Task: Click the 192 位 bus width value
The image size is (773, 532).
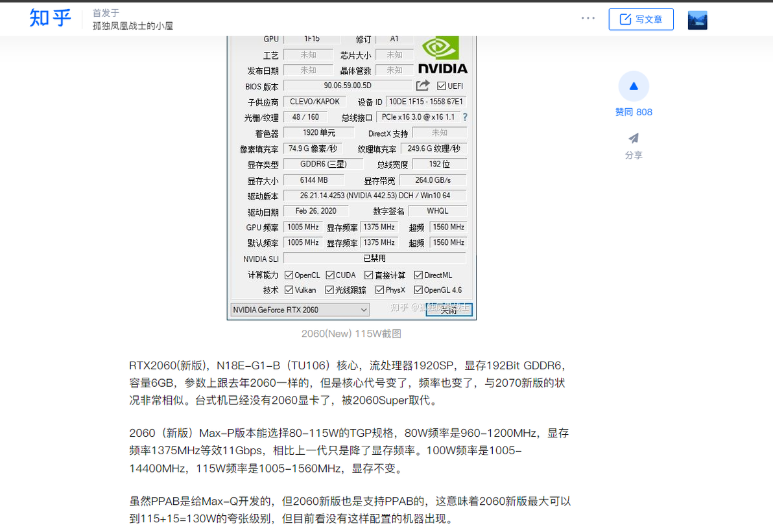Action: click(439, 164)
